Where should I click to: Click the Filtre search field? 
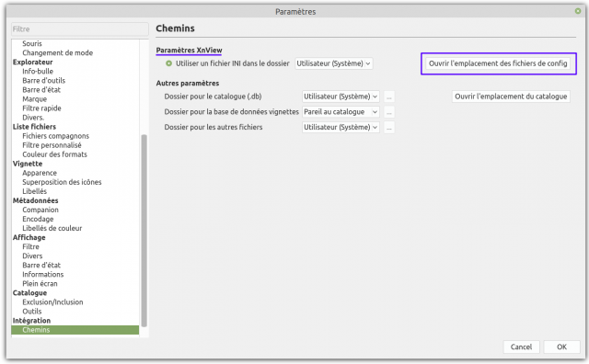point(80,29)
